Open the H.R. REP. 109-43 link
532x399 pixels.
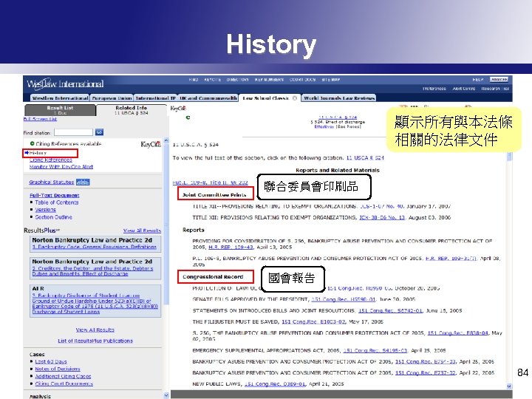[231, 248]
